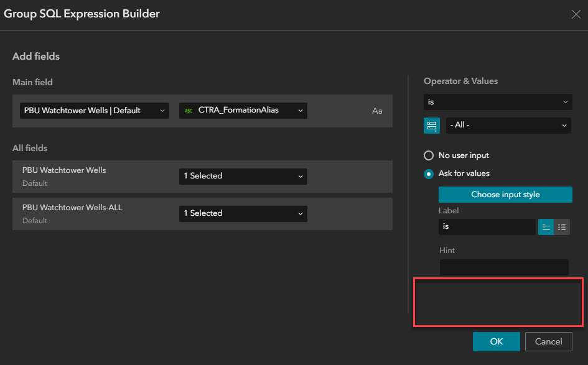Viewport: 588px width, 365px height.
Task: Click the green ABC string field type icon
Action: [189, 110]
